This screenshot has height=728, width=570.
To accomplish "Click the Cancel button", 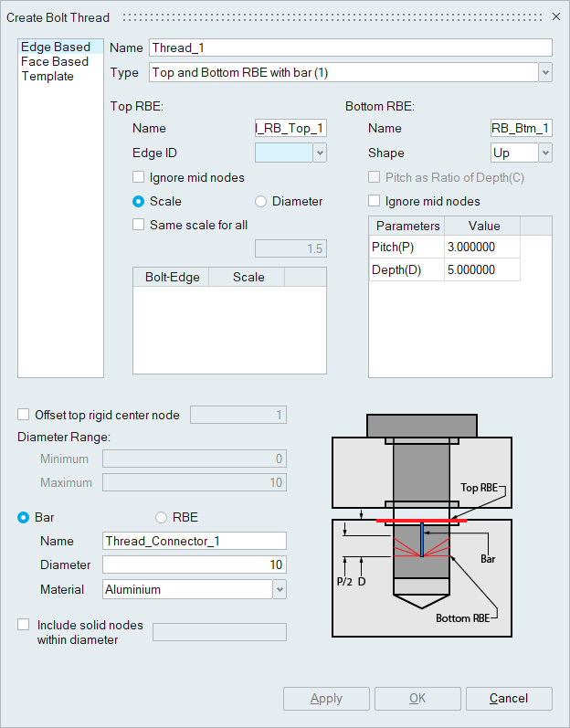I will tap(509, 699).
